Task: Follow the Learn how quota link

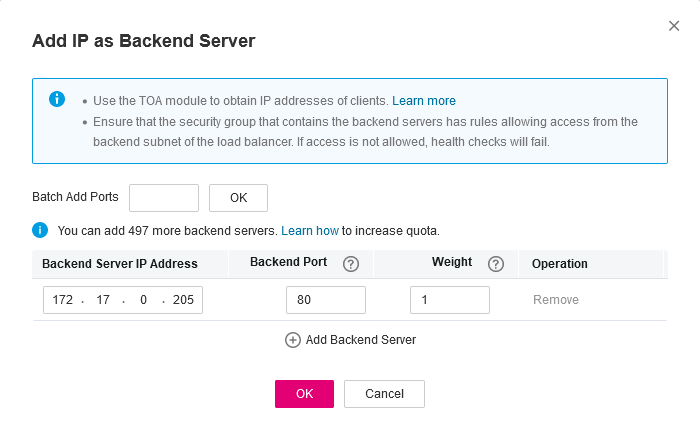Action: pyautogui.click(x=310, y=230)
